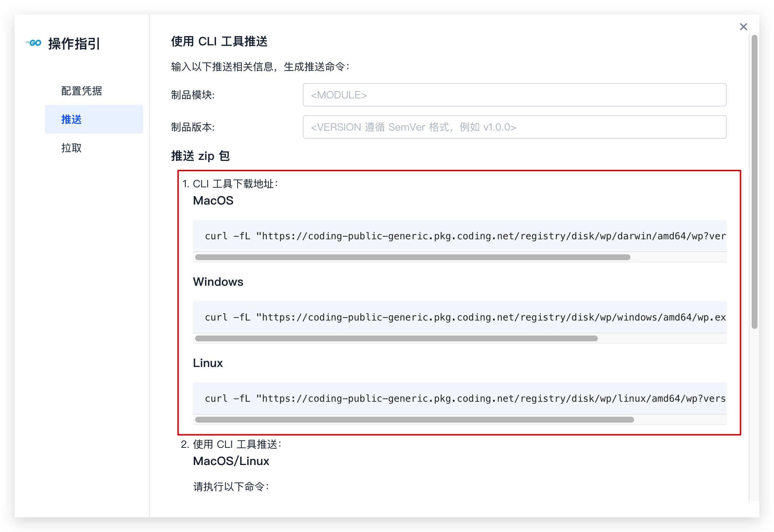Click the Windows curl command code block
The width and height of the screenshot is (774, 532).
click(x=459, y=317)
